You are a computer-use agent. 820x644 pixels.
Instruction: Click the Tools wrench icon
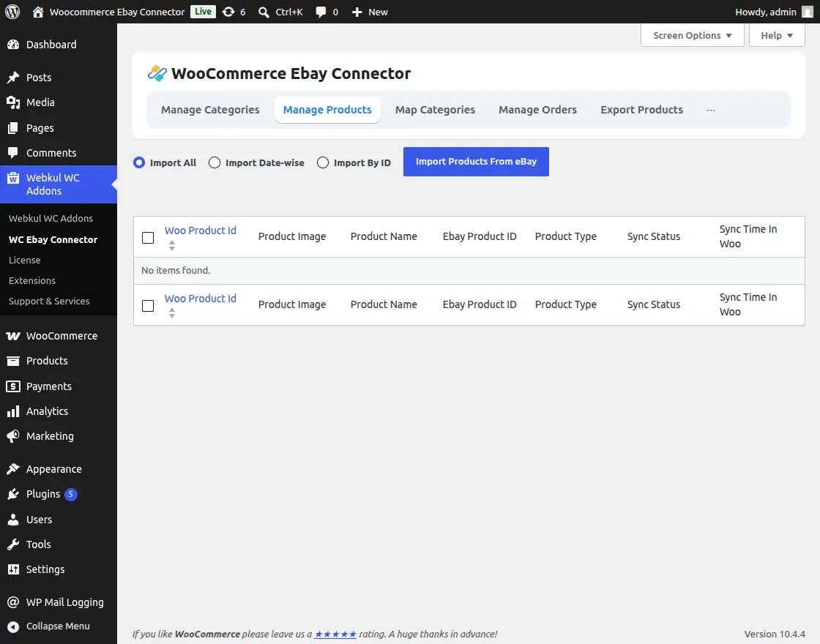point(13,544)
